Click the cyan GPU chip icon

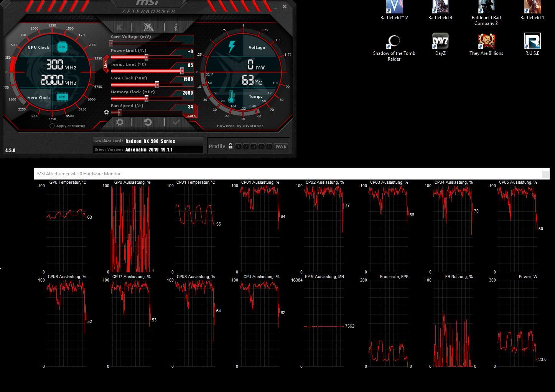[62, 47]
